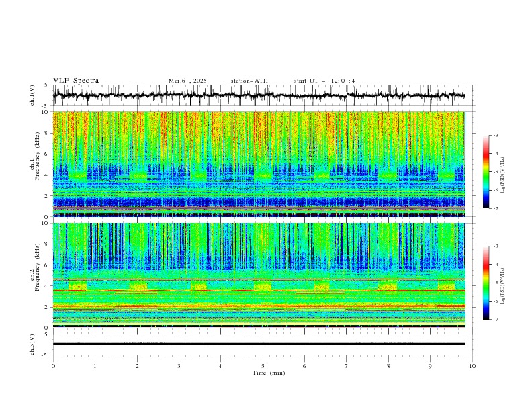Viewport: 532px width, 411px height.
Task: Click the "-6" tick on ch.1 colorbar
Action: click(x=496, y=190)
